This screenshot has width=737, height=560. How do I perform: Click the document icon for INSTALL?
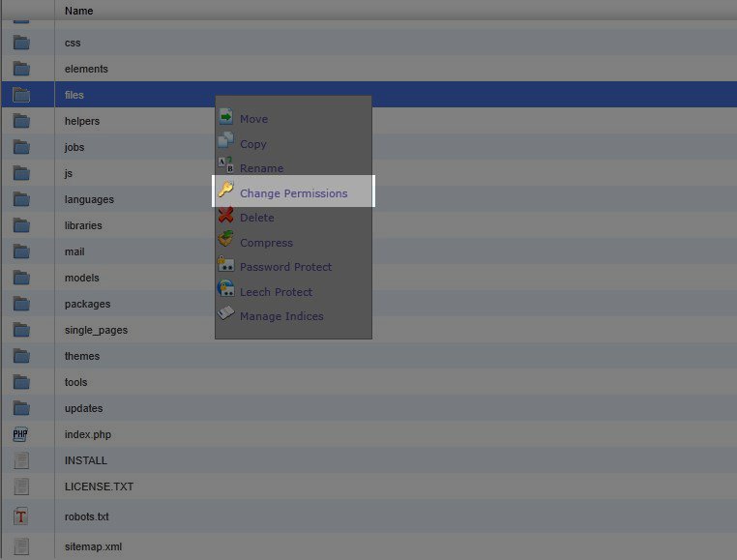click(x=21, y=460)
